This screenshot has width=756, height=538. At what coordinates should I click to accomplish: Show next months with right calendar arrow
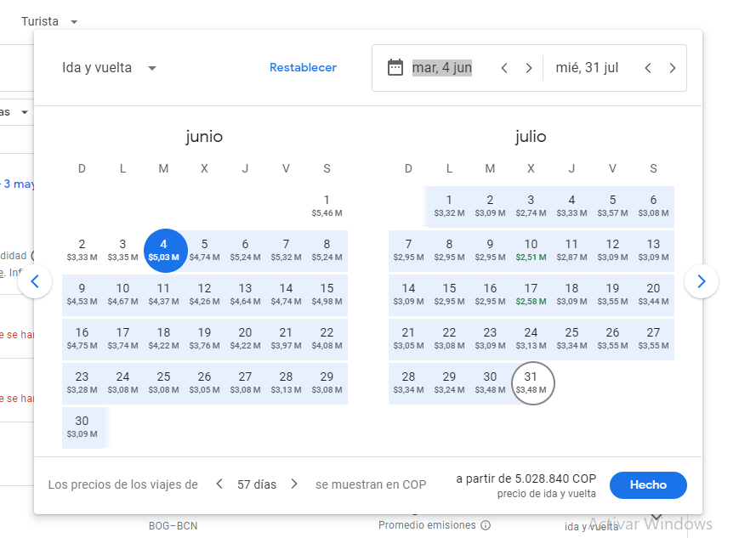pos(702,281)
